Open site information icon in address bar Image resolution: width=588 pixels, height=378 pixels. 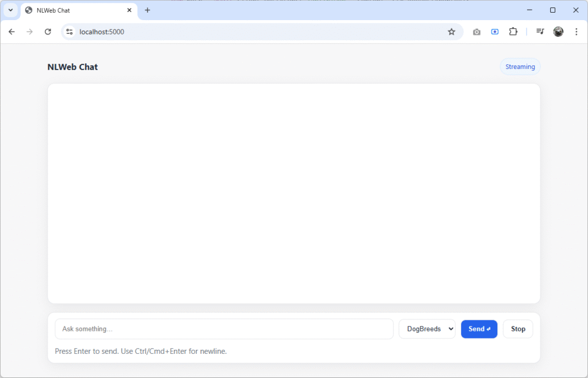tap(69, 32)
